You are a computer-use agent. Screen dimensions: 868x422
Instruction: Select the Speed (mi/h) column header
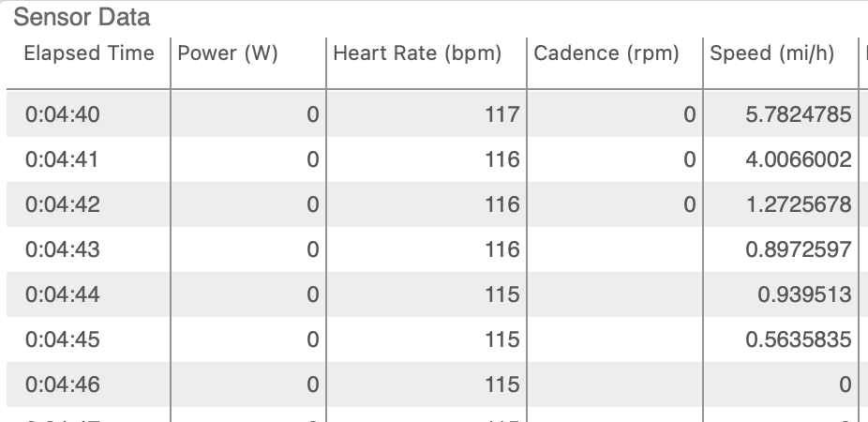pyautogui.click(x=781, y=53)
